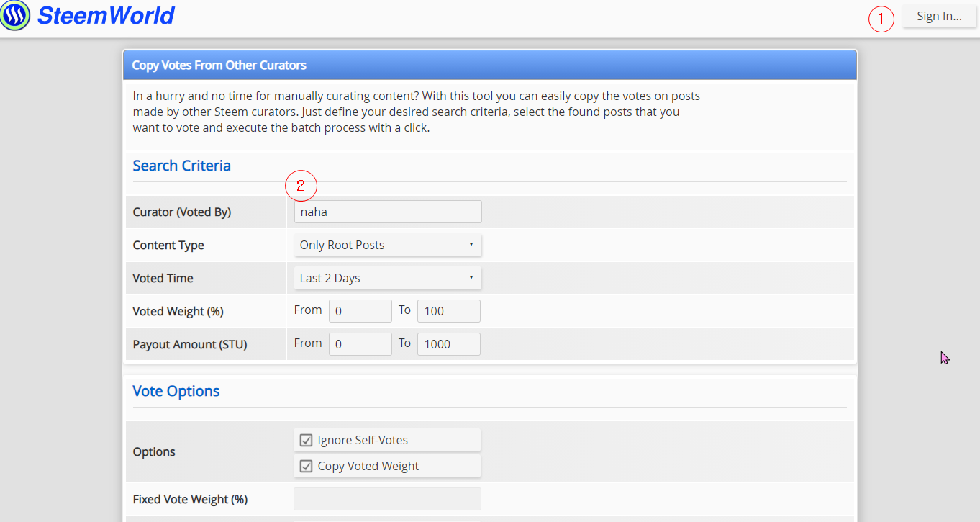The height and width of the screenshot is (522, 980).
Task: Click the Curator (Voted By) input field
Action: coord(387,212)
